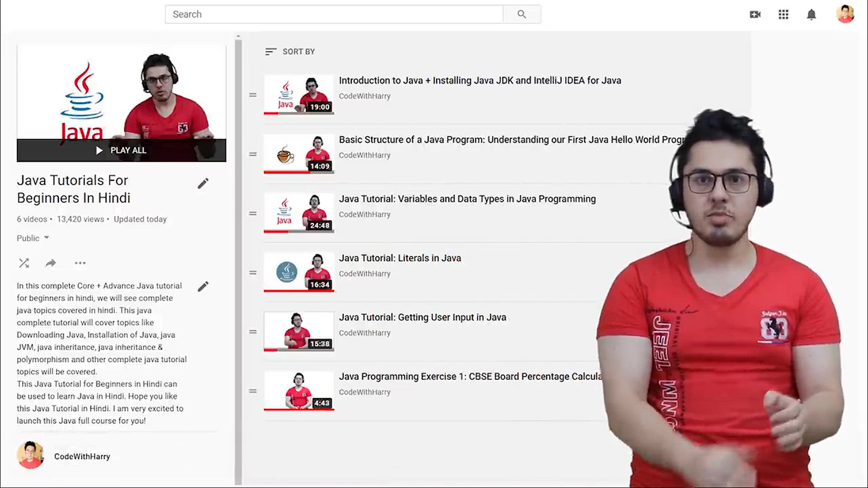The height and width of the screenshot is (488, 868).
Task: Open Introduction to Java + Installing Java JDK video
Action: point(480,80)
